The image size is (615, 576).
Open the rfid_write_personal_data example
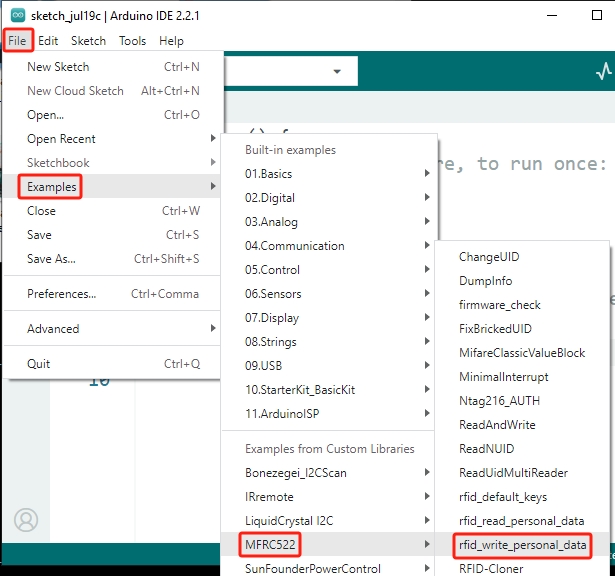coord(522,545)
